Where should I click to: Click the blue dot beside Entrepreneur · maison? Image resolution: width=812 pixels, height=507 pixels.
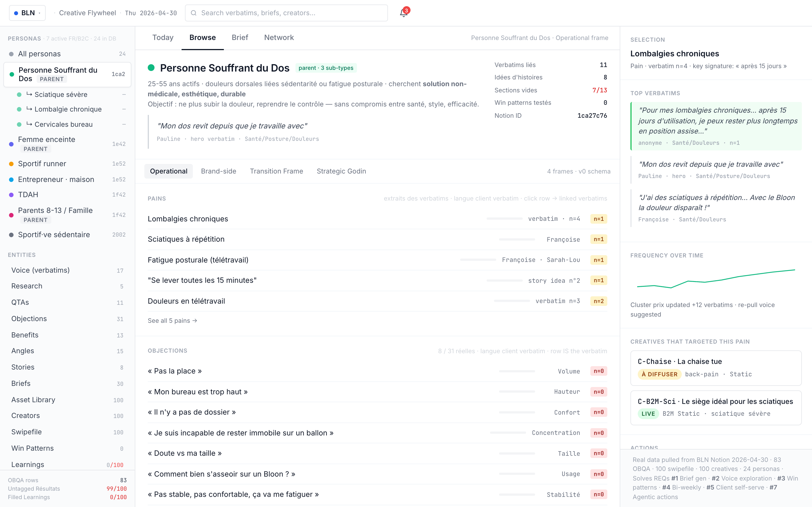[11, 180]
